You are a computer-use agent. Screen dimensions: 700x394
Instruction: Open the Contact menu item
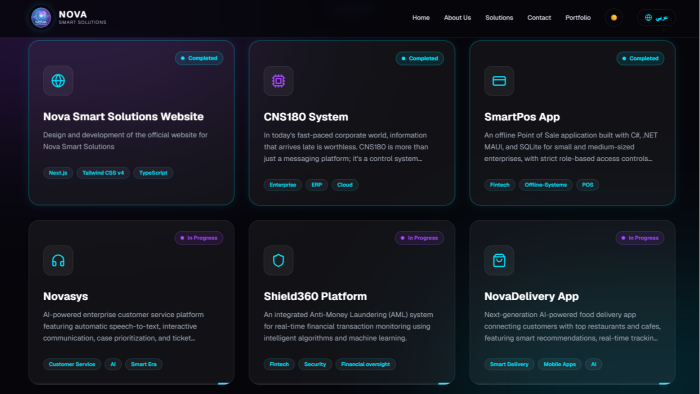pyautogui.click(x=539, y=18)
